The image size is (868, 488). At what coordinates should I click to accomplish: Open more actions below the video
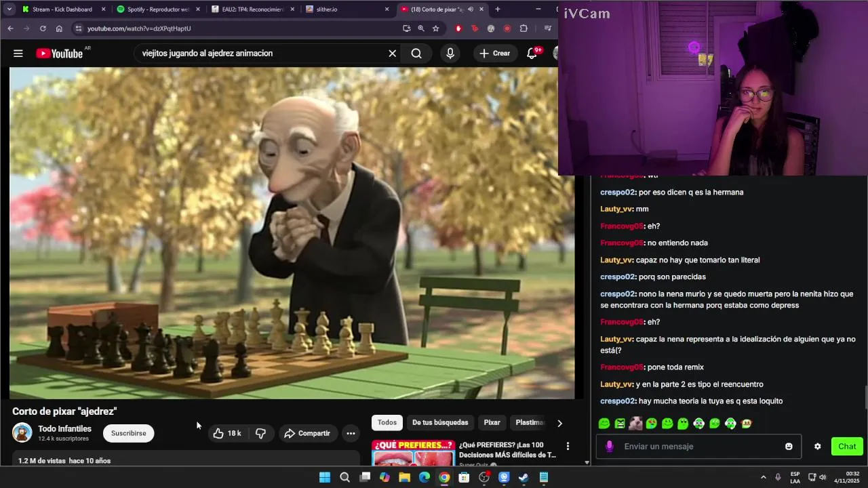coord(351,433)
